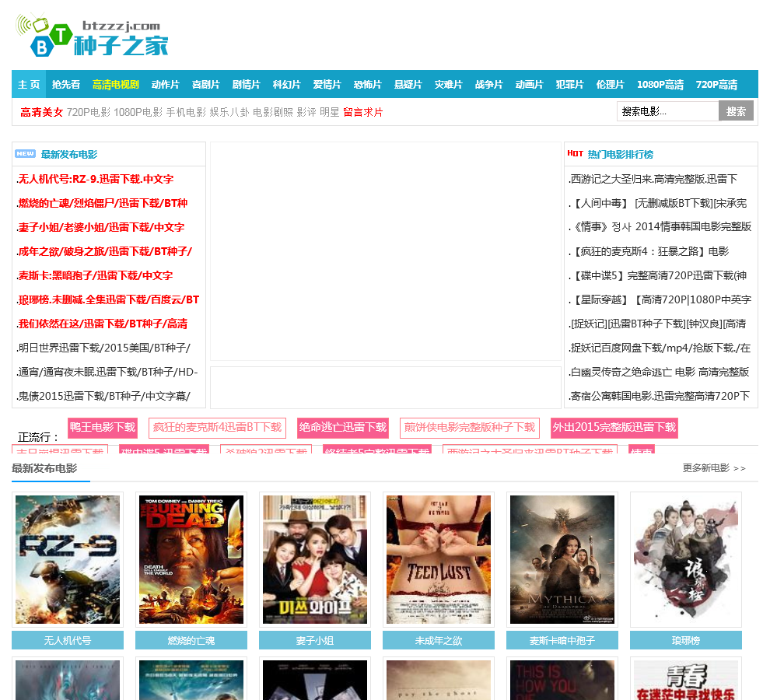
Task: Open the 미쓰 와이프 Korean poster
Action: coord(315,559)
